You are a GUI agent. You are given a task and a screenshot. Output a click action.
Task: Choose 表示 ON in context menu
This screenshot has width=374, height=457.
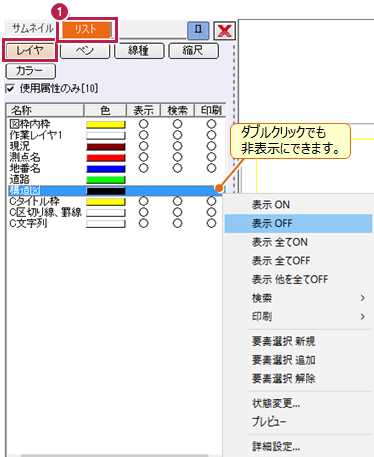[x=298, y=204]
